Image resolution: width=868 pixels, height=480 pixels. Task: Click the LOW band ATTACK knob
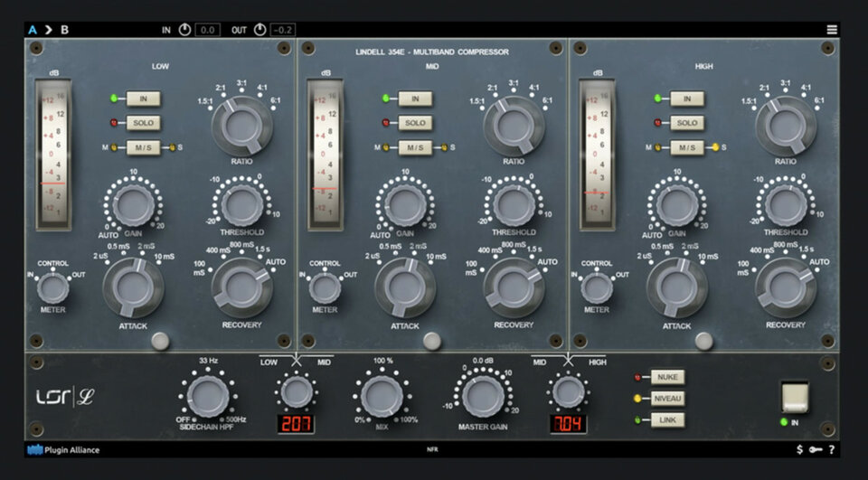tap(134, 287)
